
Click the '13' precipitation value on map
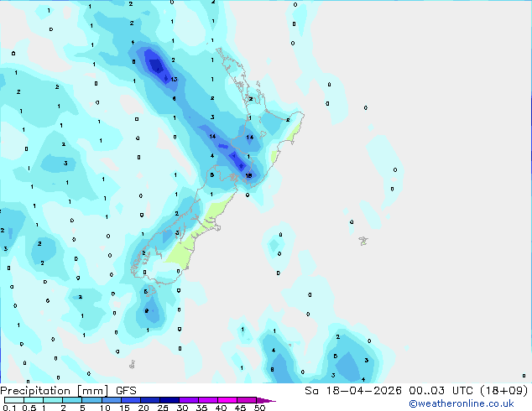coord(174,80)
